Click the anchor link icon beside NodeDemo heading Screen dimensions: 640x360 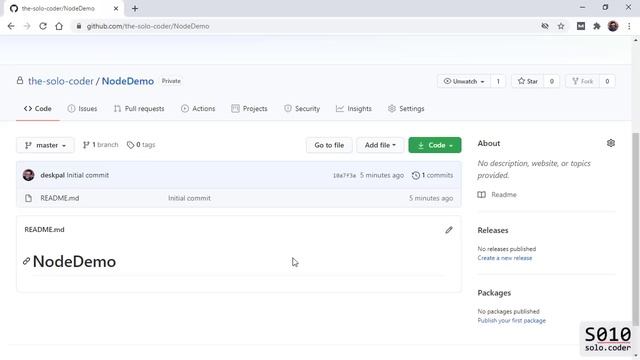pyautogui.click(x=27, y=261)
